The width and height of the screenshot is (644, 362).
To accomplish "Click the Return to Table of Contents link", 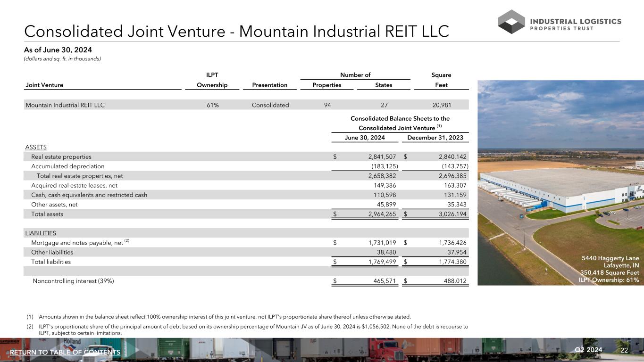I will [65, 353].
